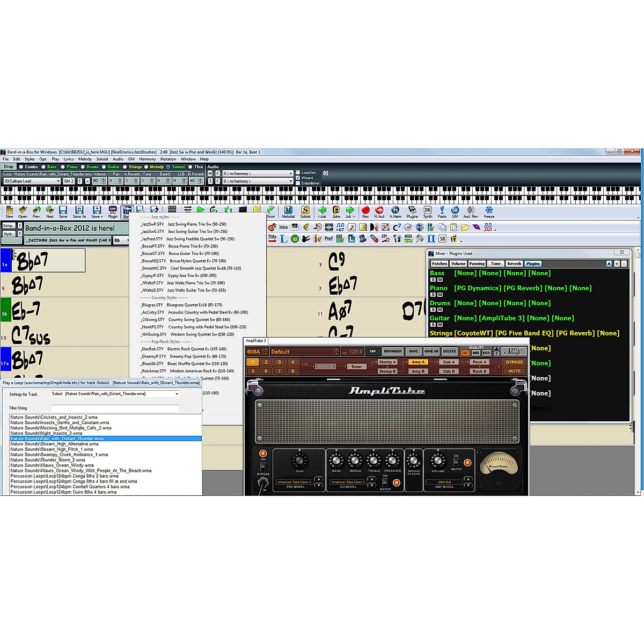This screenshot has width=644, height=644.
Task: Click the Juke jukebox icon
Action: [x=336, y=211]
